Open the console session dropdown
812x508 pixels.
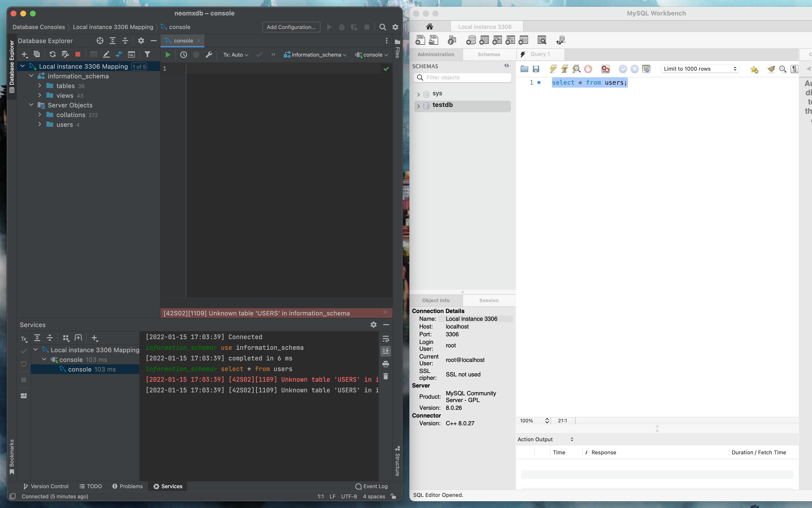pyautogui.click(x=371, y=55)
